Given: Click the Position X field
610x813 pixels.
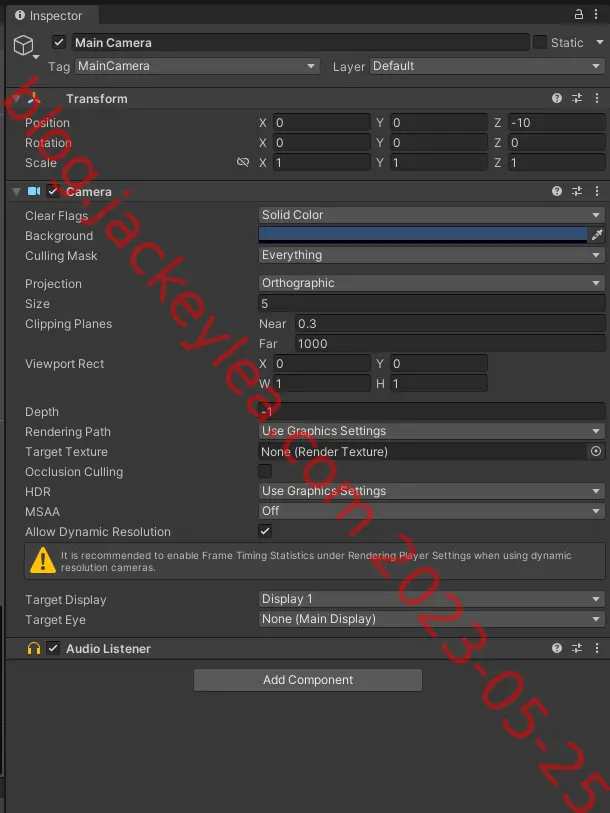Looking at the screenshot, I should point(322,123).
